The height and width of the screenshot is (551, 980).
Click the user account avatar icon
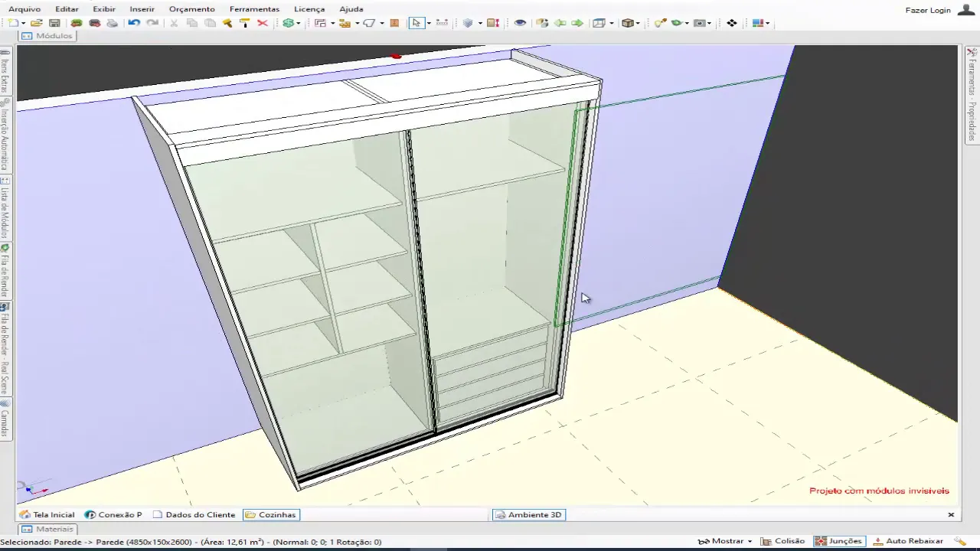966,9
